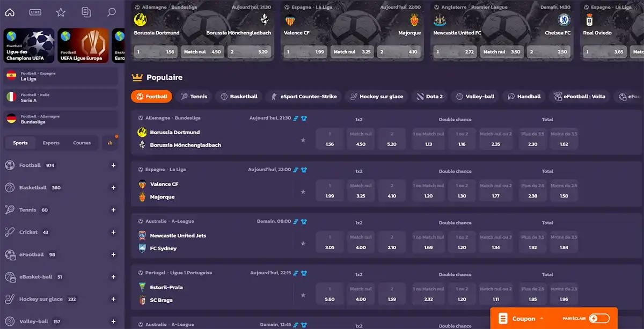The width and height of the screenshot is (644, 329).
Task: Bet 1.56 on Borussia Dortmund win
Action: 330,138
